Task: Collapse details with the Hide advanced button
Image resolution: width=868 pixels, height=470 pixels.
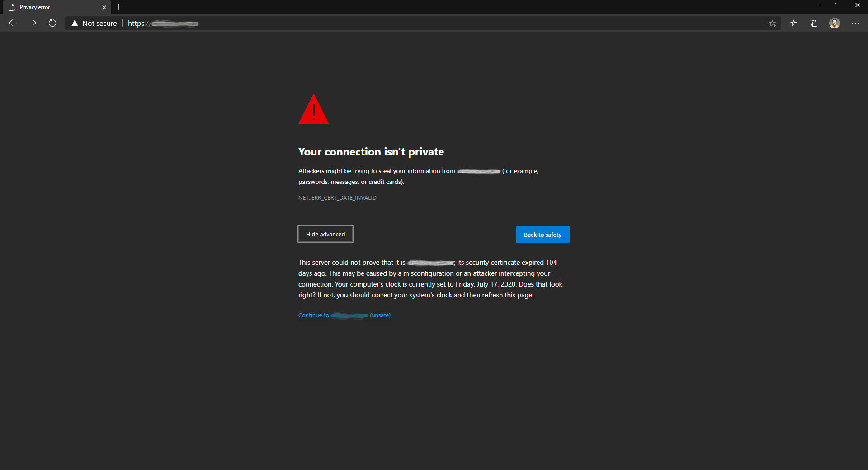Action: coord(325,234)
